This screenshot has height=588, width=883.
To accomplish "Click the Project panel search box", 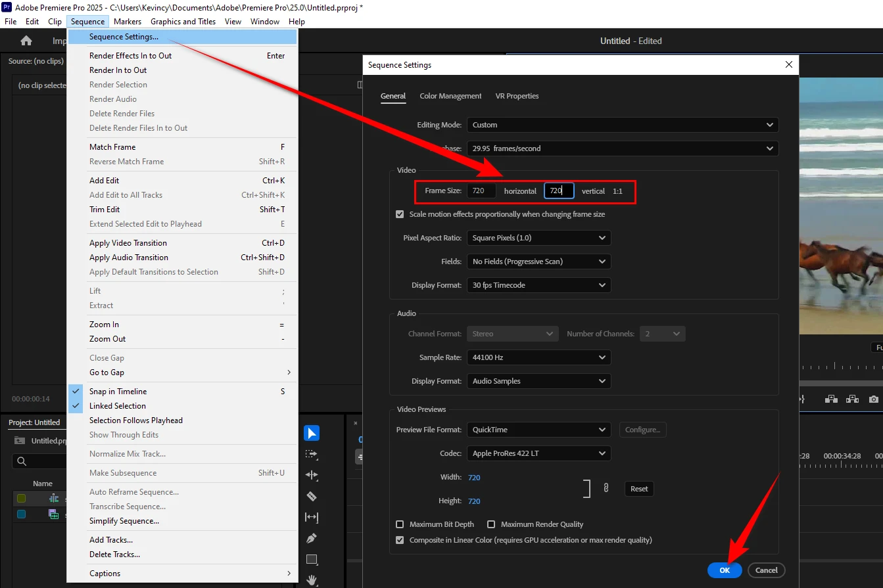I will (x=39, y=461).
